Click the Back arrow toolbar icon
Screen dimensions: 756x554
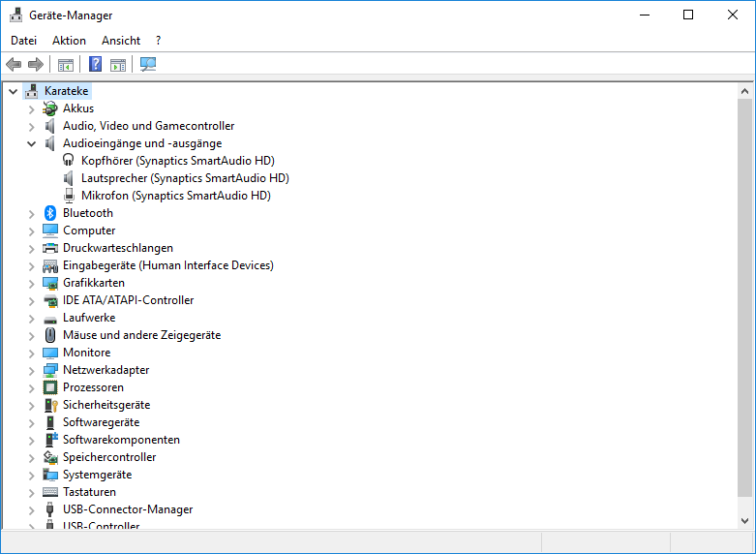[14, 64]
